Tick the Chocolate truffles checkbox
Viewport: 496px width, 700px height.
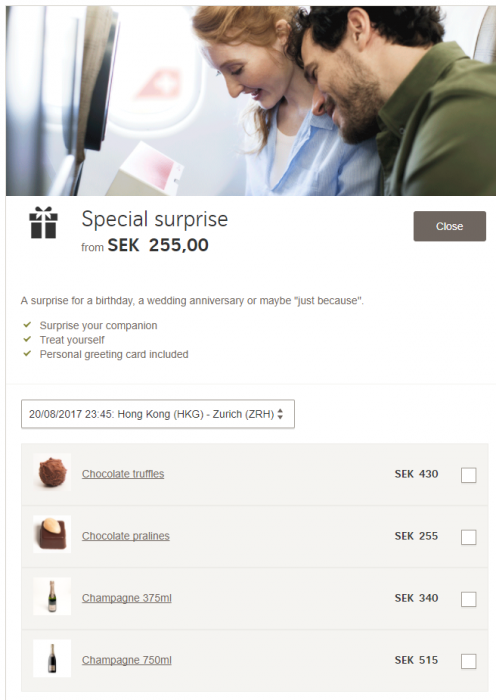468,475
